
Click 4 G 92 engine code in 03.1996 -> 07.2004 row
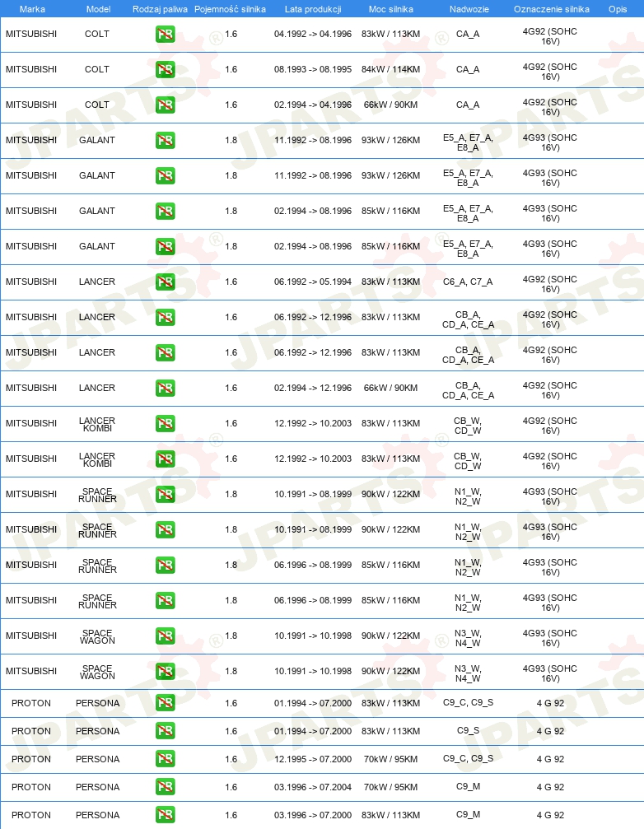[550, 787]
